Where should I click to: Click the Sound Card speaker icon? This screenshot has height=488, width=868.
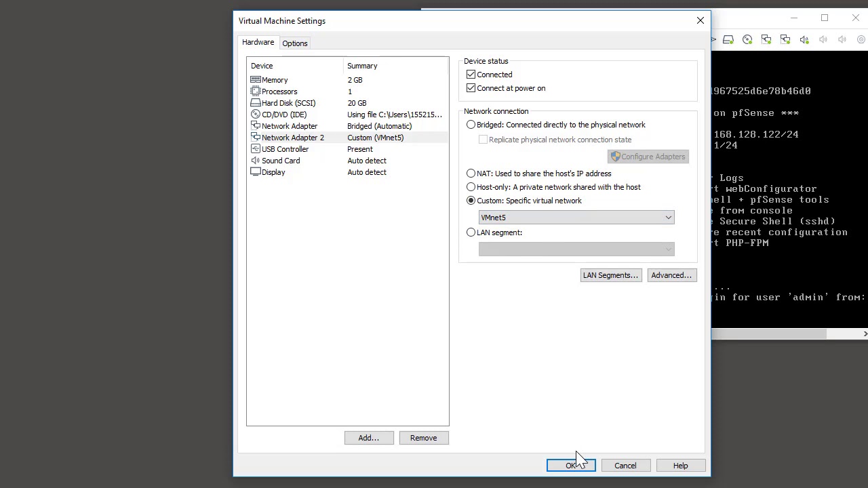click(x=256, y=161)
